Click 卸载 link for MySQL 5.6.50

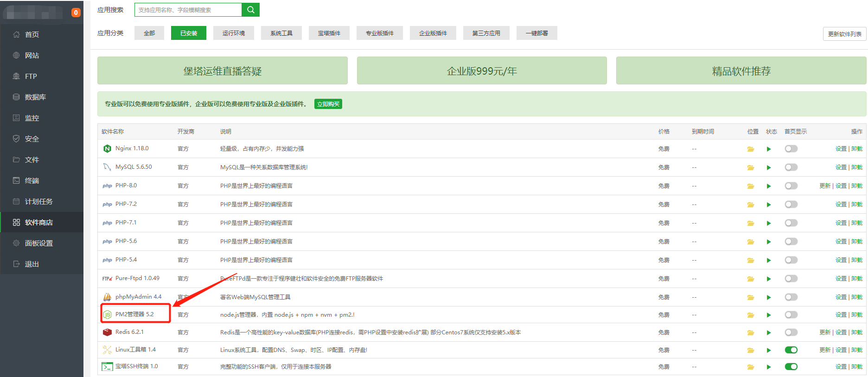point(857,167)
